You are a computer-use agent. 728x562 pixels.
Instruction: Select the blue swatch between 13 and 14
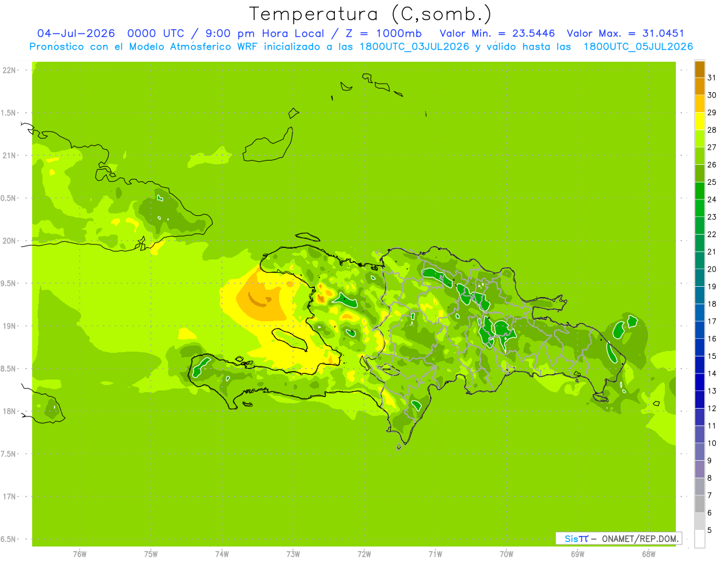click(699, 382)
